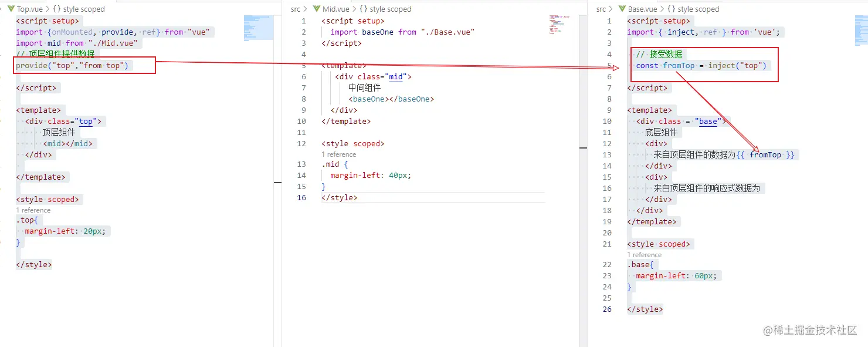
Task: Click line number 26 in Base.vue gutter
Action: [607, 309]
